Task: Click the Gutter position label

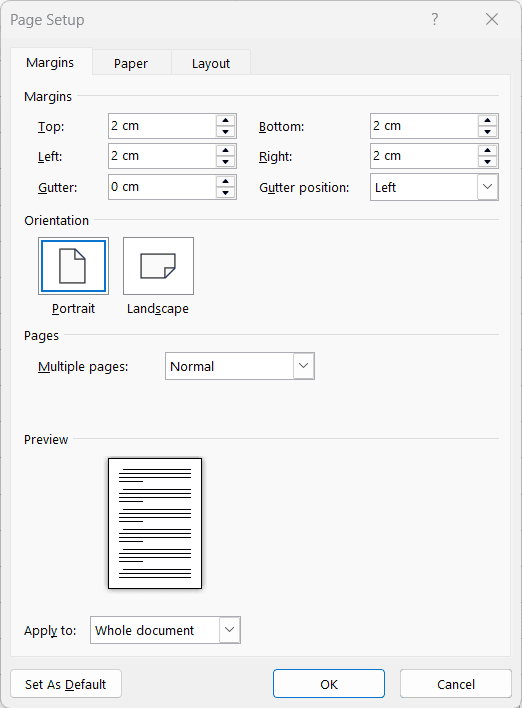Action: pos(304,188)
